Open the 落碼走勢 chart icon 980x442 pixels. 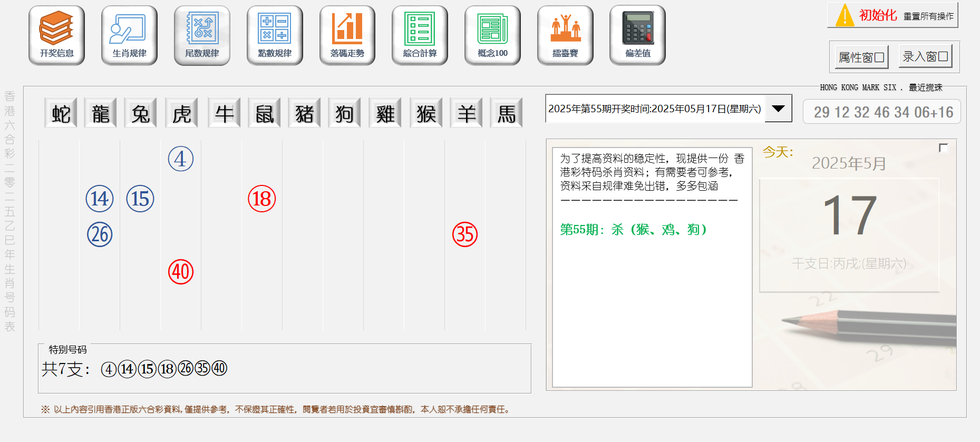click(x=347, y=35)
